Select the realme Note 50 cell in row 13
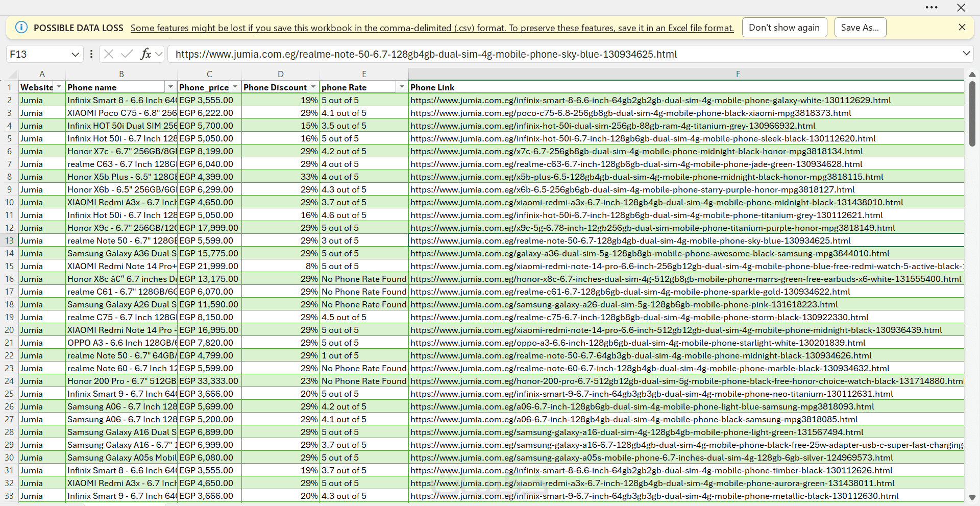Screen dimensions: 980x506 tap(121, 240)
